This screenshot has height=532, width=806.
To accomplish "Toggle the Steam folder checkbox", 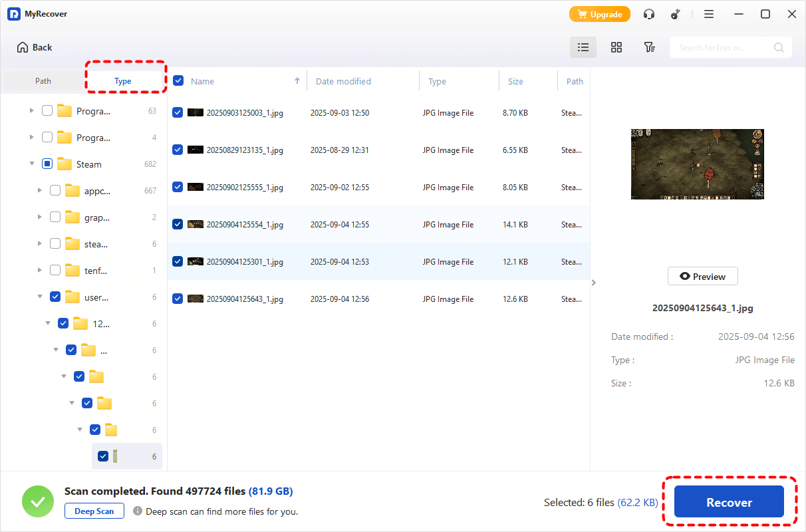I will 47,164.
